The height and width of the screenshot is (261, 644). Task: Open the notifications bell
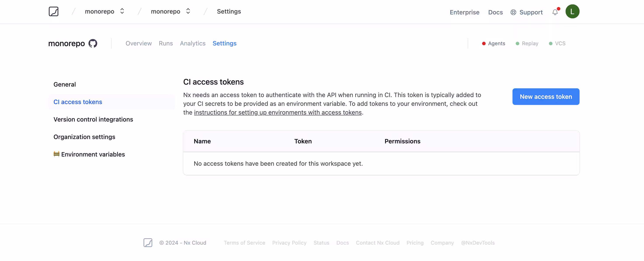click(555, 12)
